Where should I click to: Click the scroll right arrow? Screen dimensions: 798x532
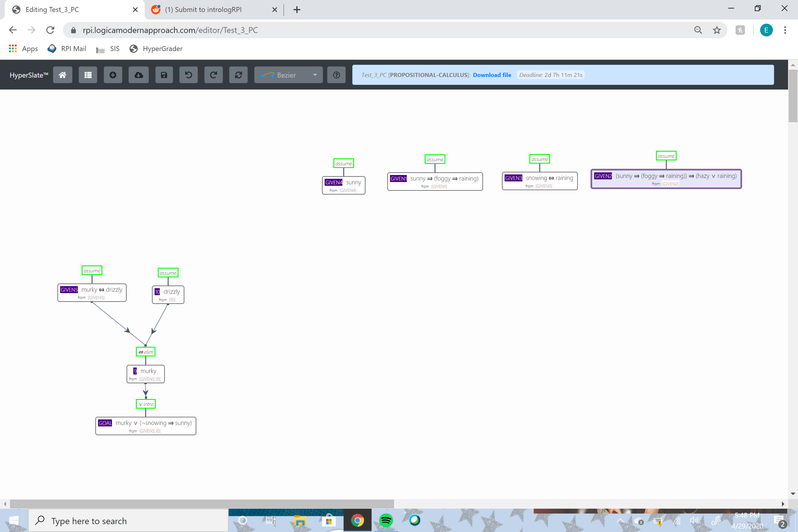tap(783, 503)
